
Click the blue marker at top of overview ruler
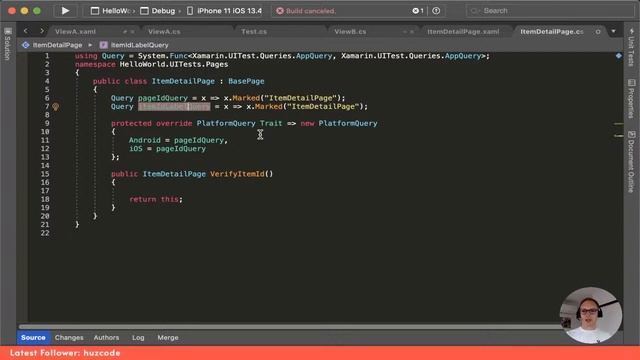(619, 56)
